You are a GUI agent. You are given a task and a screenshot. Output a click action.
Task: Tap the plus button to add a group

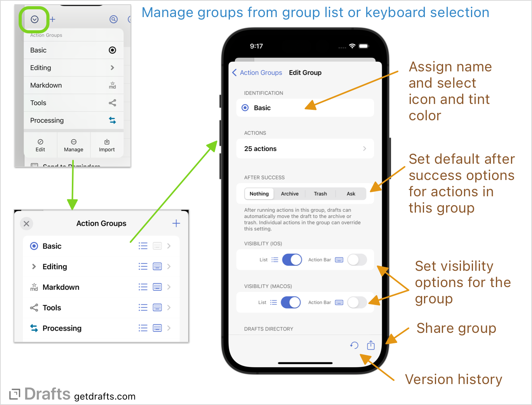[176, 223]
